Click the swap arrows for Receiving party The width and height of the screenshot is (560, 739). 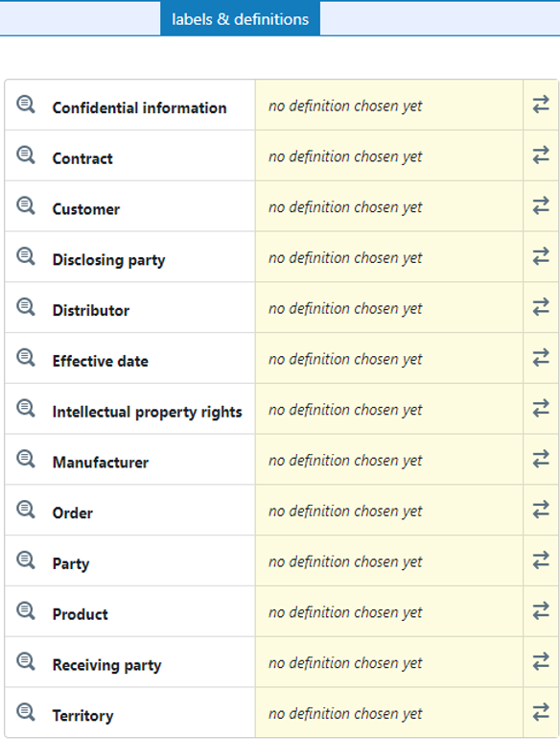[541, 661]
